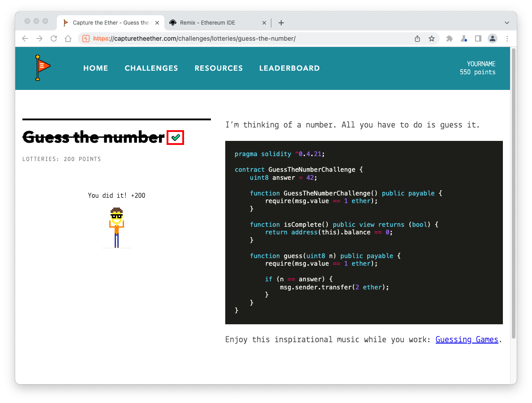Expand the tab search chevron

pyautogui.click(x=507, y=23)
